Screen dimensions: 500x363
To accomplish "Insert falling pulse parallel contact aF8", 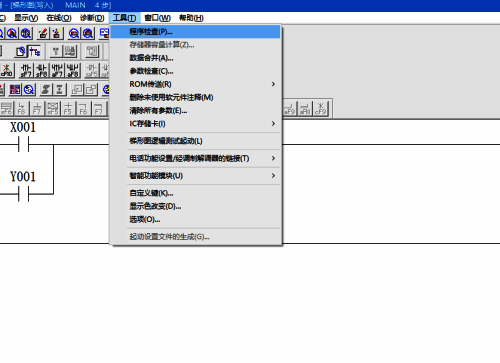I will tap(73, 70).
